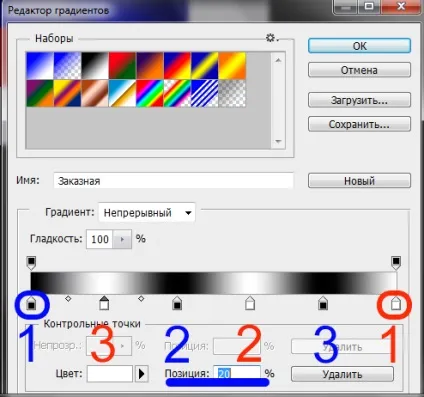
Task: Choose the black-to-white gradient preset
Action: [95, 66]
